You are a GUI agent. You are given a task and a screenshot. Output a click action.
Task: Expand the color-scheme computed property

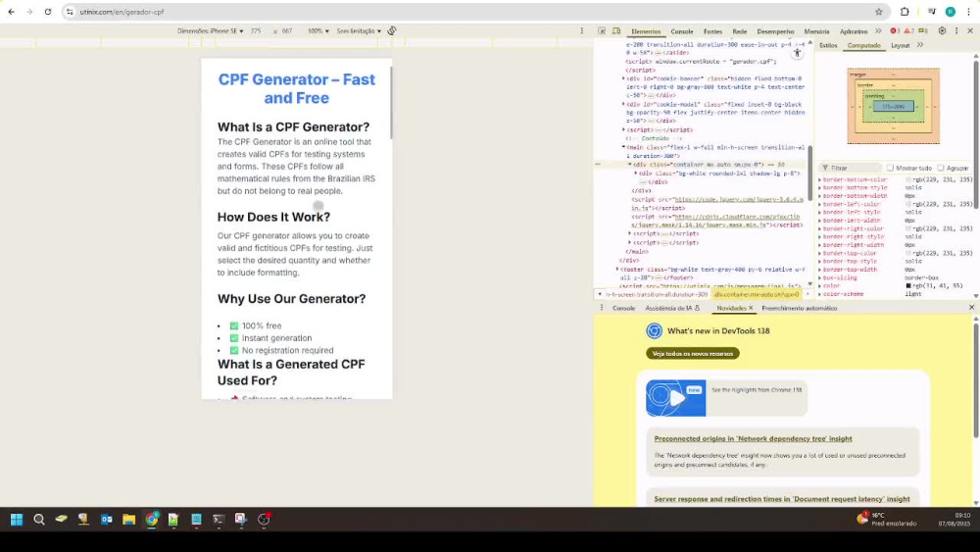(x=820, y=294)
